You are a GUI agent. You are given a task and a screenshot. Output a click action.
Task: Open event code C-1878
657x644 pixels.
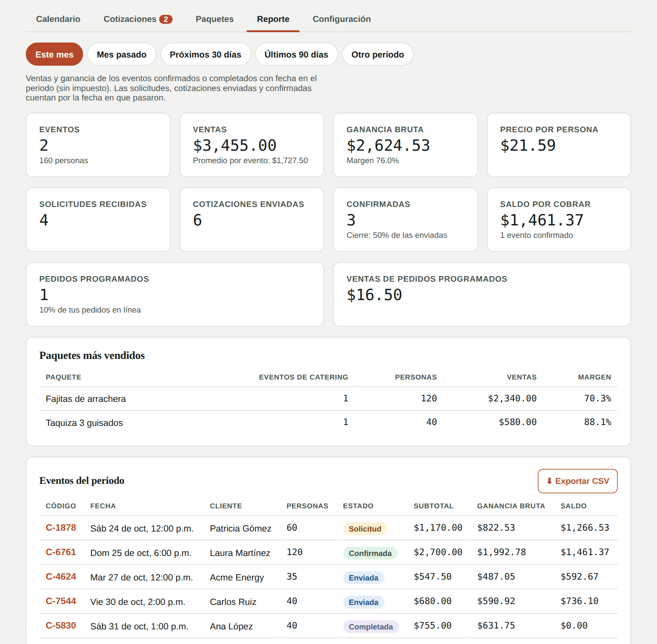tap(61, 528)
